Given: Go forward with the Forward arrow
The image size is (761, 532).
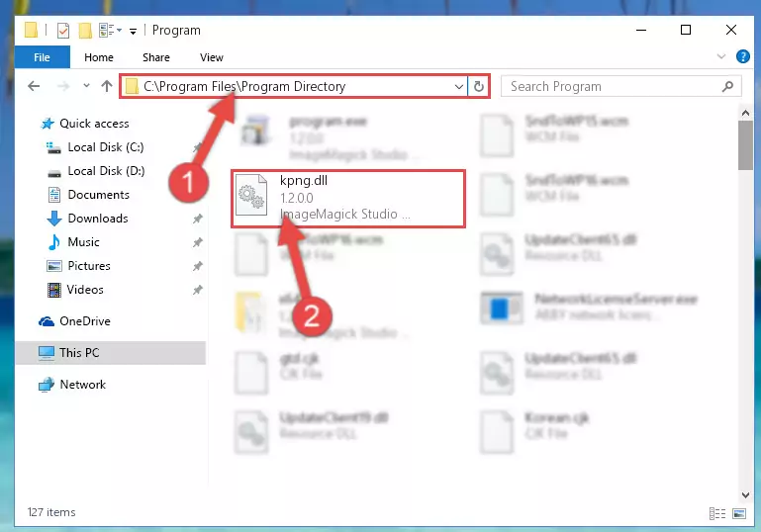Looking at the screenshot, I should (x=63, y=86).
